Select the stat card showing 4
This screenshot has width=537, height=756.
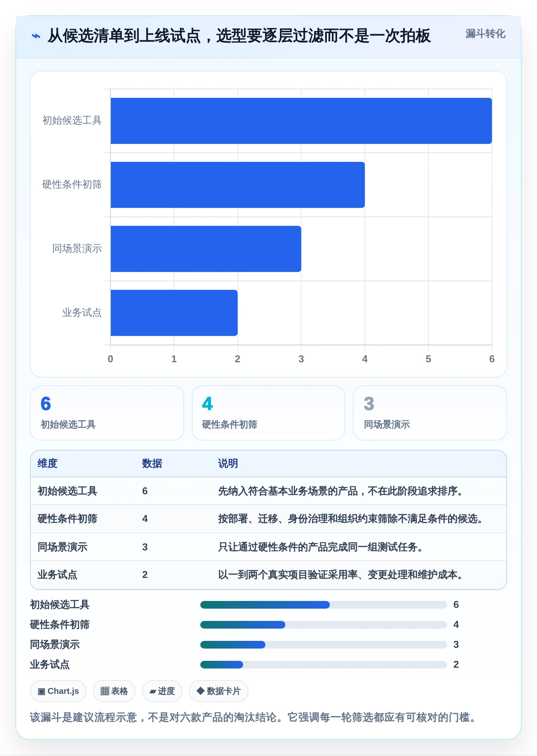pyautogui.click(x=268, y=413)
